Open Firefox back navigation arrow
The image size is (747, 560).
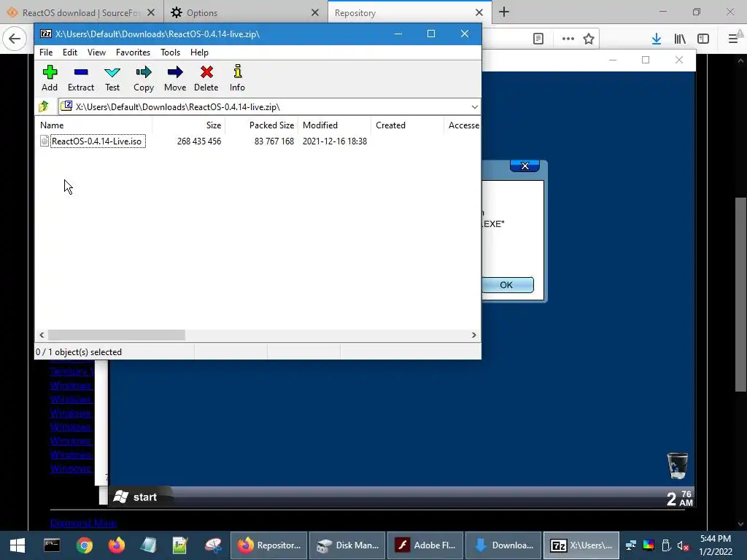tap(15, 39)
